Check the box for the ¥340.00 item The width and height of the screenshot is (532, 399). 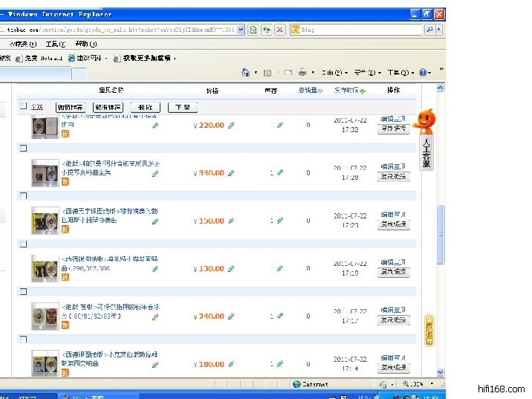coord(23,148)
